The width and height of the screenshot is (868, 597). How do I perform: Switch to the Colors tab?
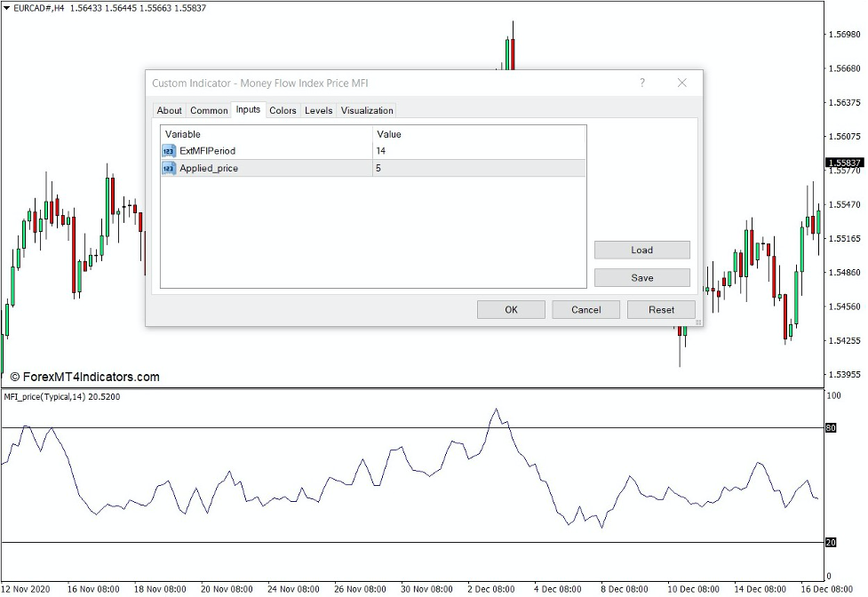[283, 110]
